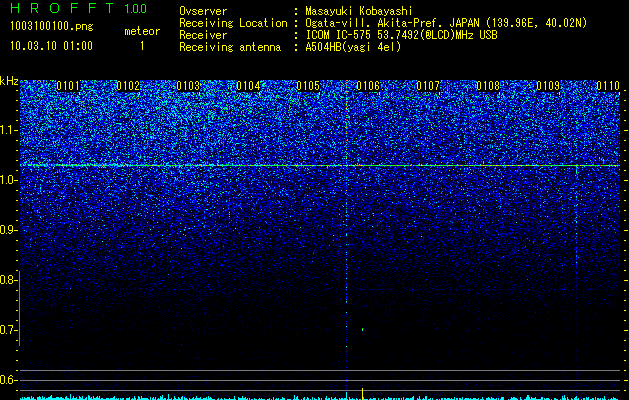Image resolution: width=629 pixels, height=400 pixels.
Task: Click the 0103 time marker
Action: click(188, 86)
